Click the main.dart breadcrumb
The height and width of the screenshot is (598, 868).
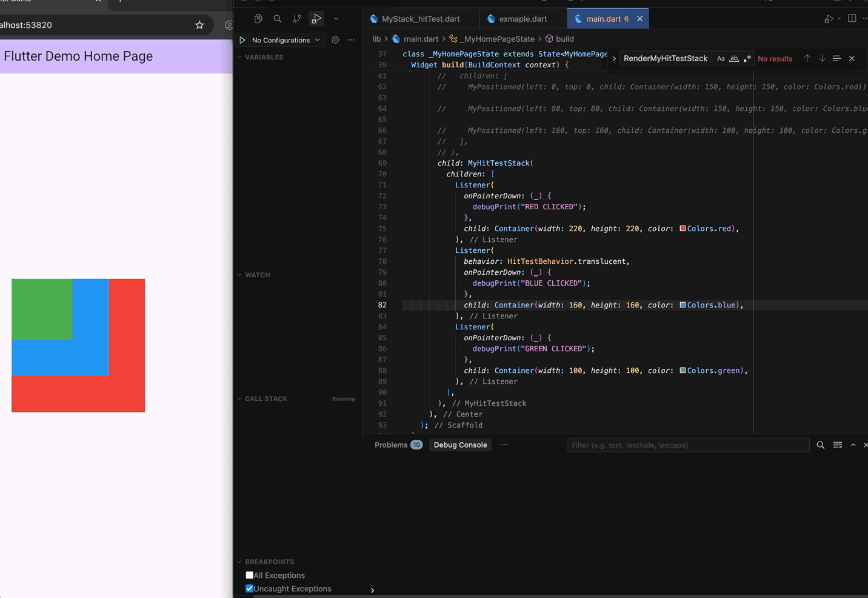click(421, 39)
